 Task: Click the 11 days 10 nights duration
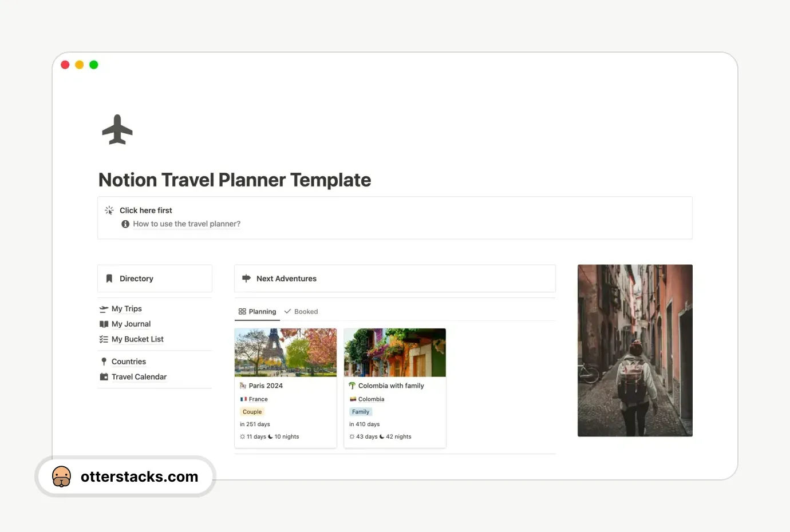[270, 436]
